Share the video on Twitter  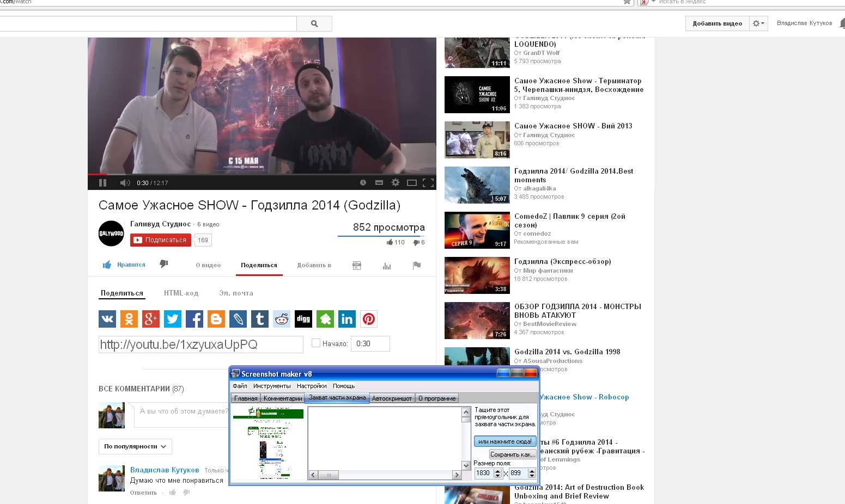tap(173, 319)
